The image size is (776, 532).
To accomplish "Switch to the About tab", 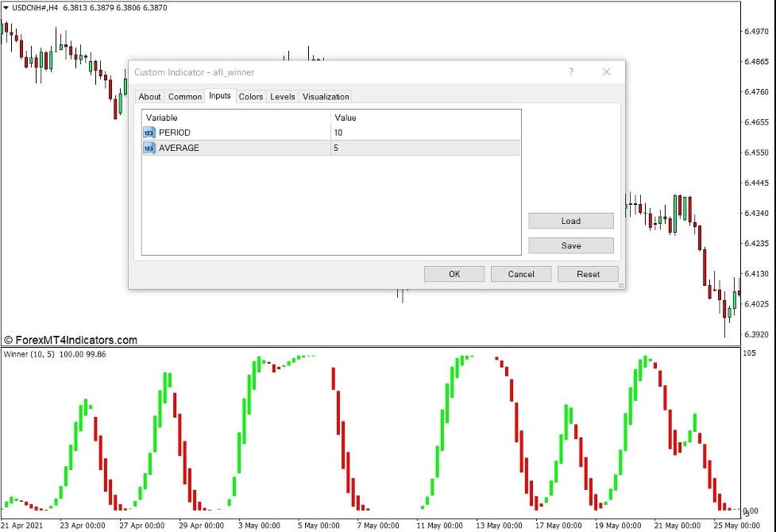I will click(149, 96).
